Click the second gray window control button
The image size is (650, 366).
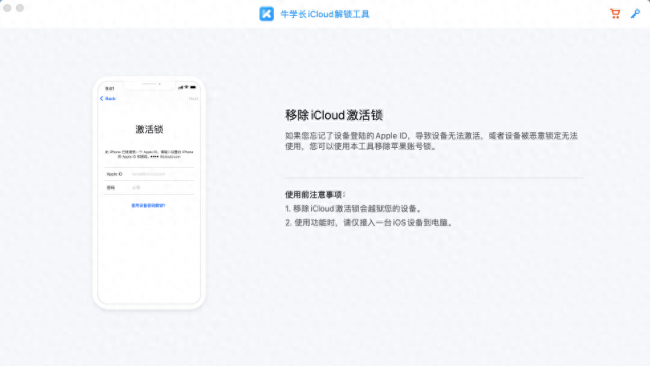tap(20, 8)
